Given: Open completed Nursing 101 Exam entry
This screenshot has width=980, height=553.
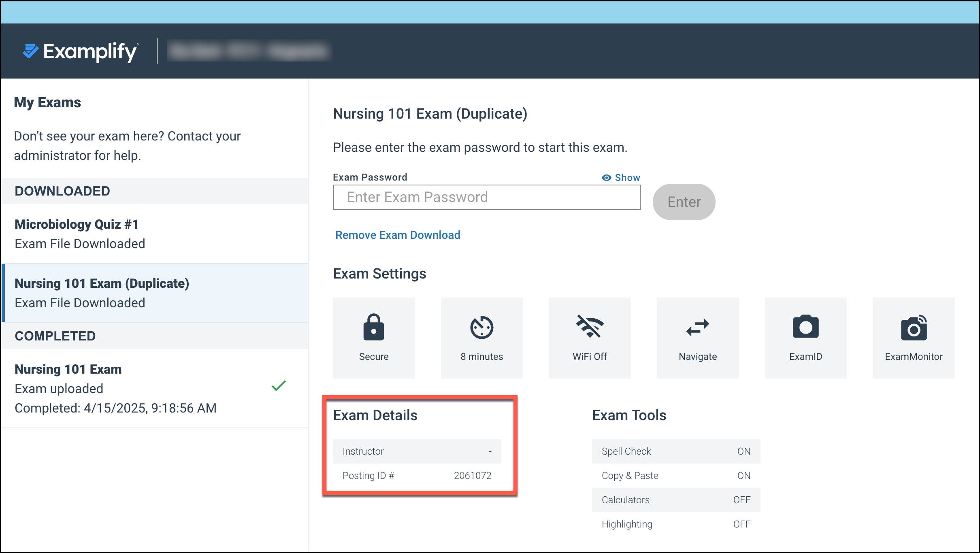Looking at the screenshot, I should [155, 389].
